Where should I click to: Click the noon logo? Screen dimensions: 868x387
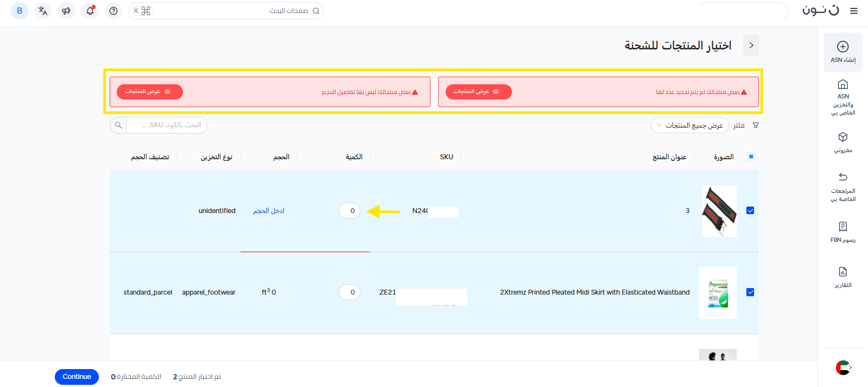[820, 10]
